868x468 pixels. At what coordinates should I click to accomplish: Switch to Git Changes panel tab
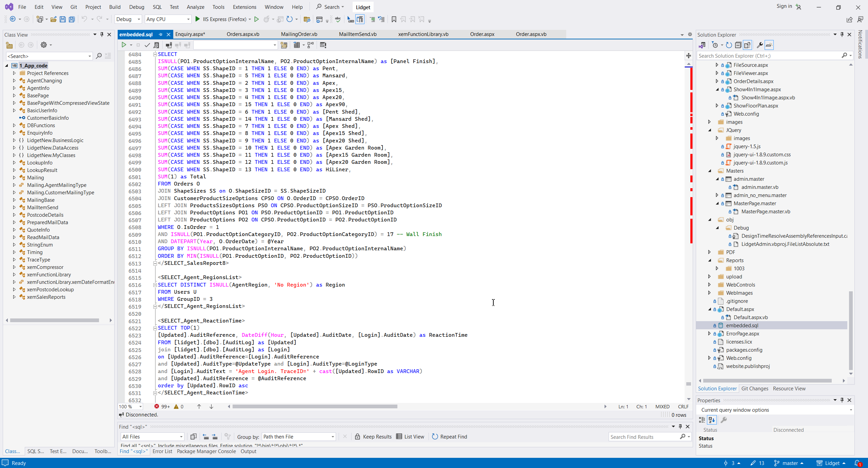tap(754, 389)
